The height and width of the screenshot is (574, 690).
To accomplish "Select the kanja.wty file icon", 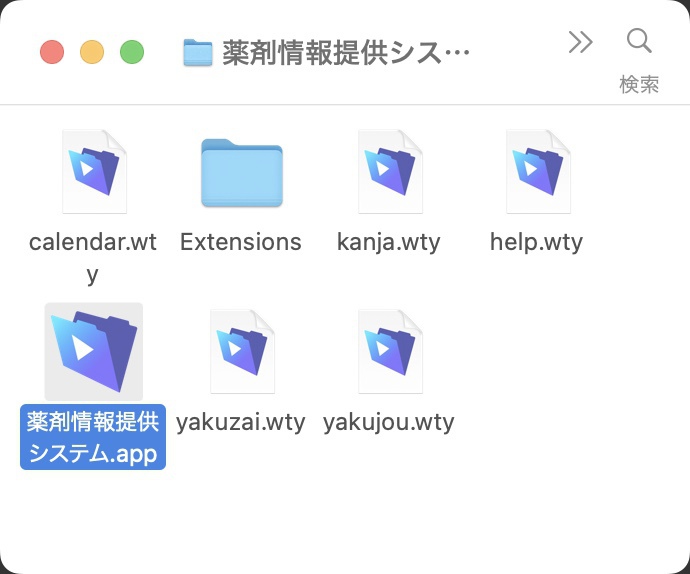I will pyautogui.click(x=390, y=172).
